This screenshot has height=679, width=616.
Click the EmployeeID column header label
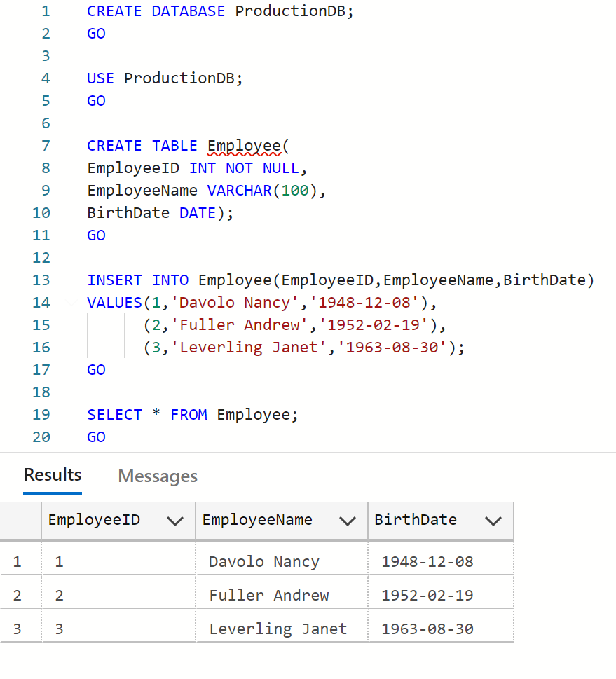(94, 520)
